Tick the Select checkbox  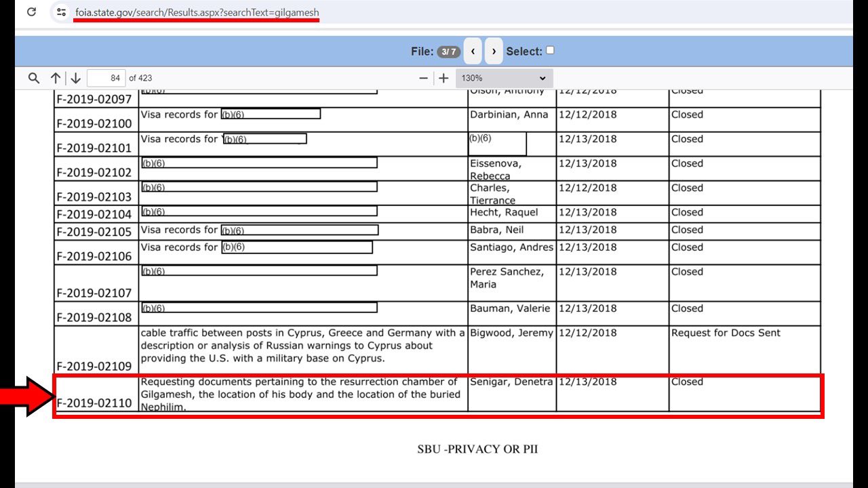click(550, 50)
